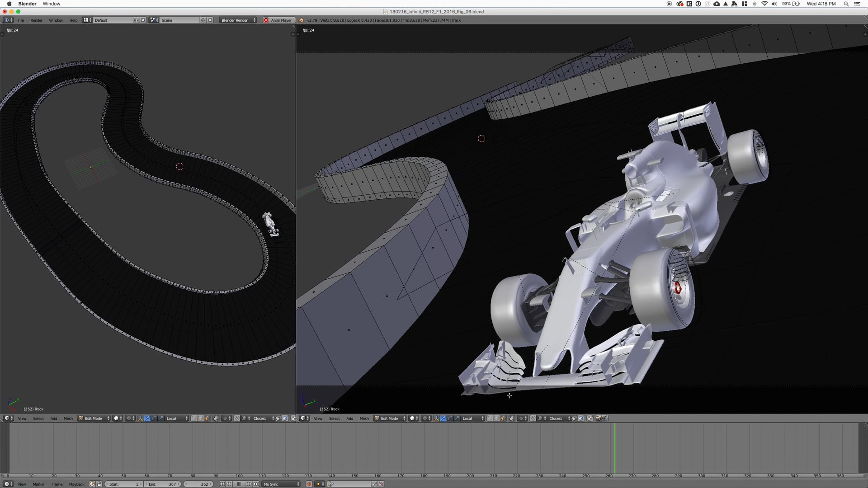Open macOS Spotlight search icon
The image size is (868, 488).
pos(846,4)
